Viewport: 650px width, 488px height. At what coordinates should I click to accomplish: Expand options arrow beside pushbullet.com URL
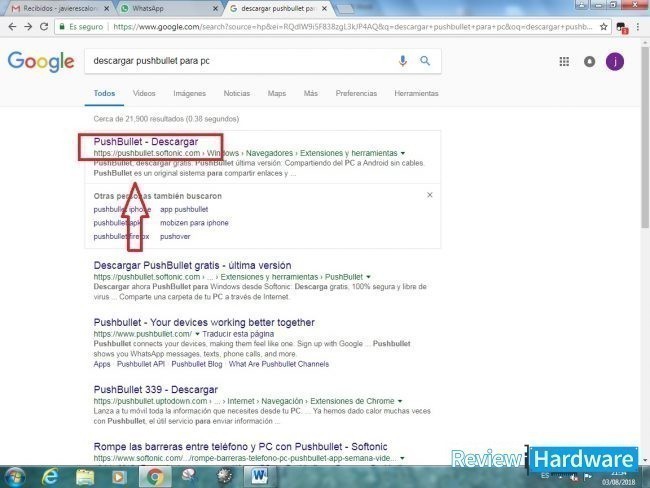[197, 334]
